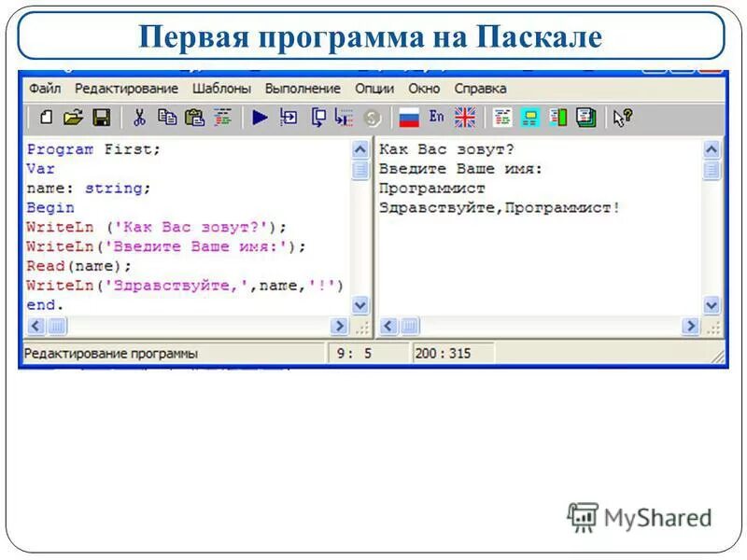747x560 pixels.
Task: Open the Шаблоны menu
Action: click(221, 89)
